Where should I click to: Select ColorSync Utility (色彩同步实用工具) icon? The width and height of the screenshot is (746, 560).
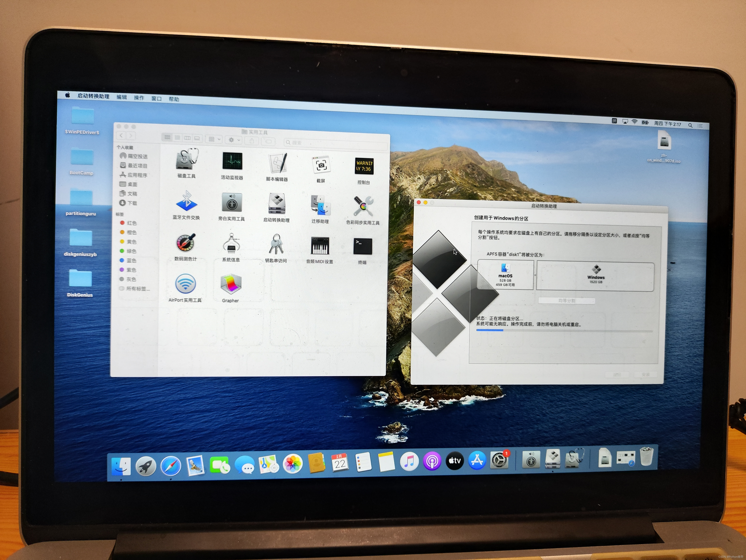tap(363, 206)
